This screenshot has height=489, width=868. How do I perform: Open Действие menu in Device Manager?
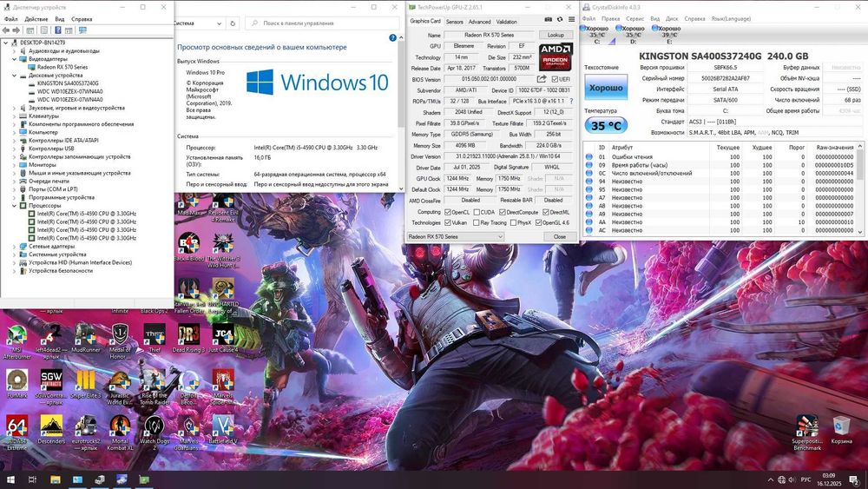tap(36, 19)
